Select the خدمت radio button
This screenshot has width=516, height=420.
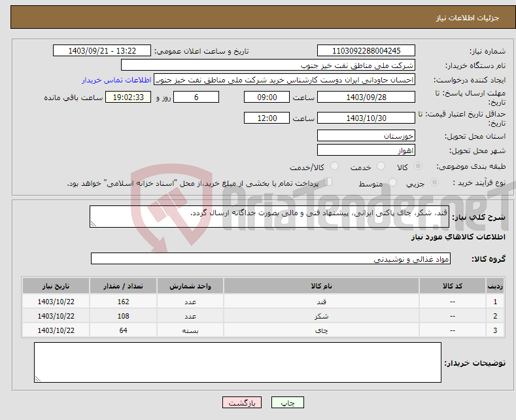pos(381,166)
